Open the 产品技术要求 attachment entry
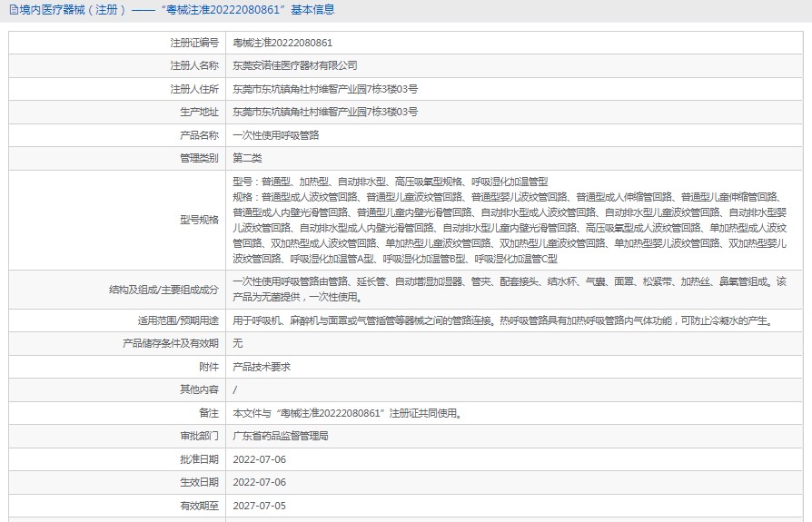The width and height of the screenshot is (812, 522). click(x=262, y=367)
